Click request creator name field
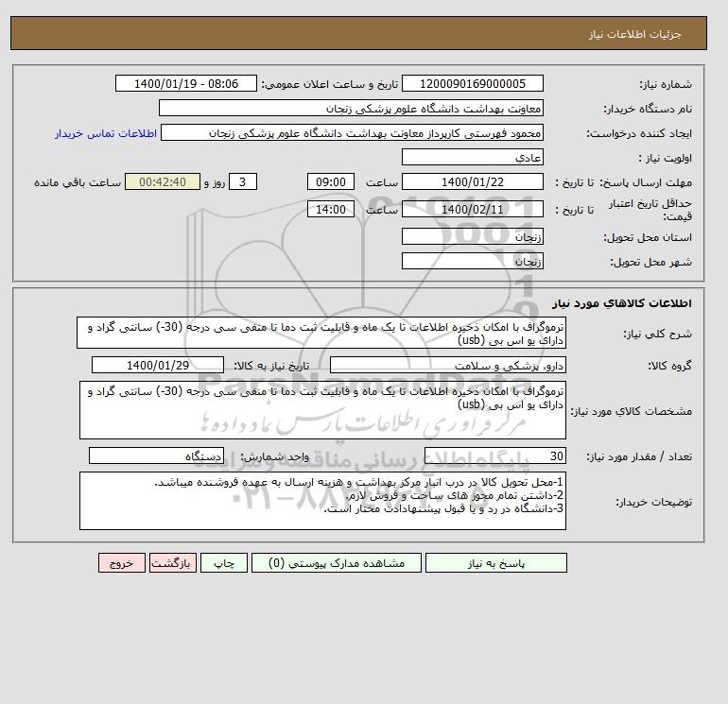Viewport: 728px width, 704px height. 352,132
